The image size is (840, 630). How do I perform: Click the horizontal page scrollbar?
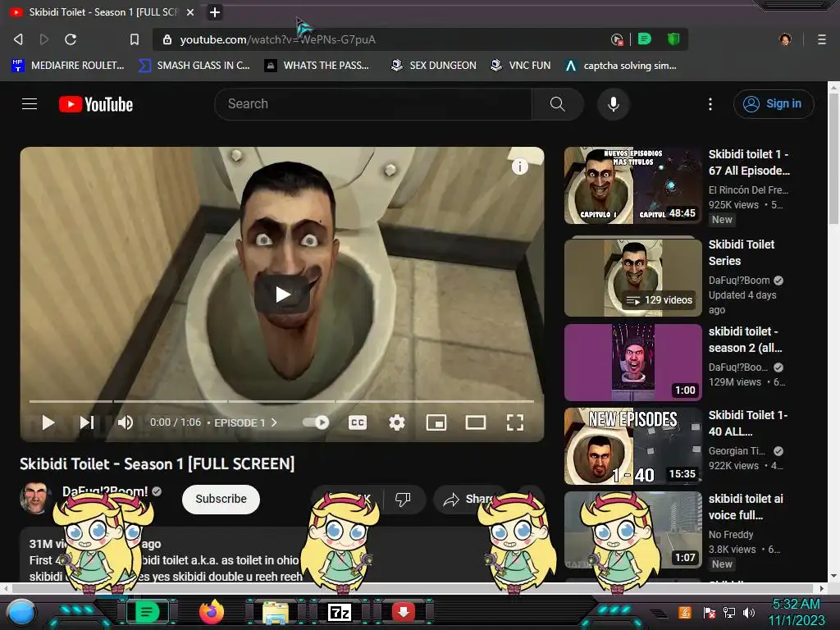click(x=413, y=587)
